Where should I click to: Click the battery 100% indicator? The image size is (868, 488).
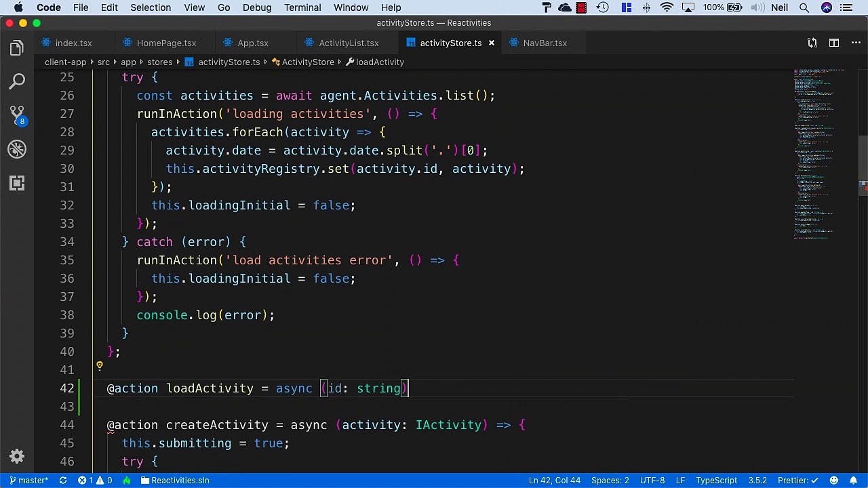click(722, 7)
